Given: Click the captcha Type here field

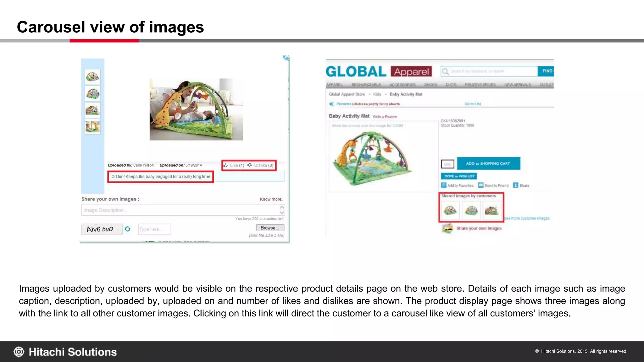Looking at the screenshot, I should (x=154, y=229).
